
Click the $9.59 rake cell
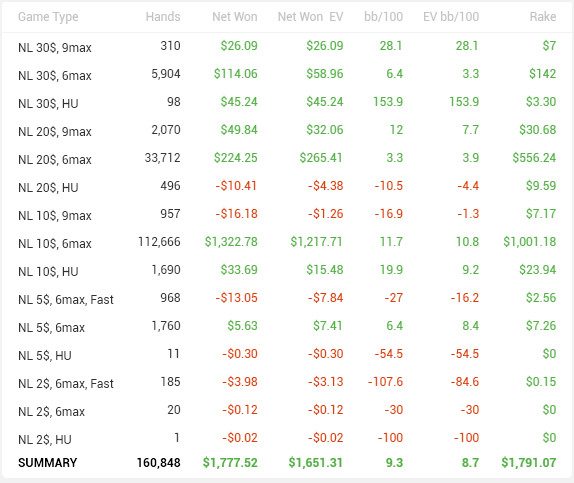click(541, 186)
